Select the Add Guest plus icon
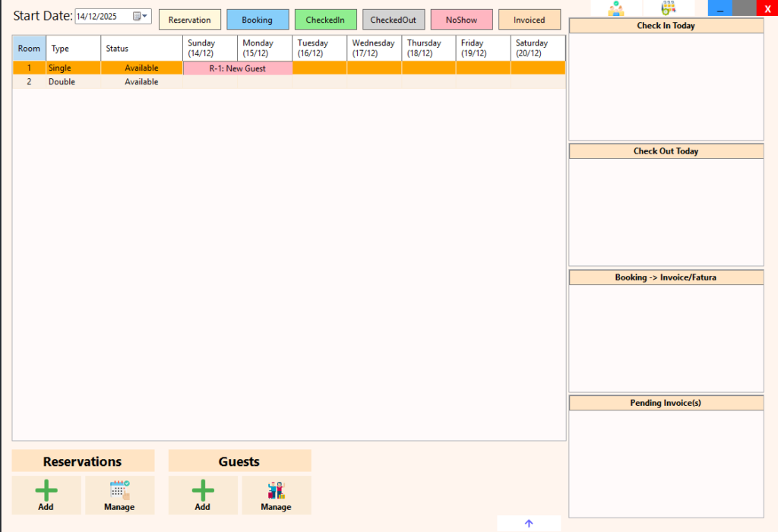This screenshot has width=778, height=532. [202, 489]
